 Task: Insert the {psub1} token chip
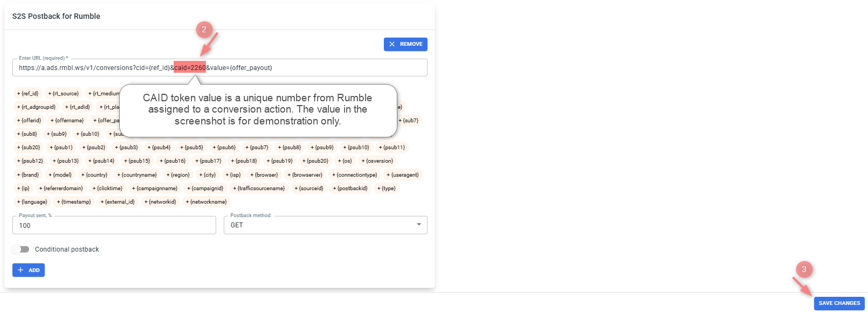[61, 148]
